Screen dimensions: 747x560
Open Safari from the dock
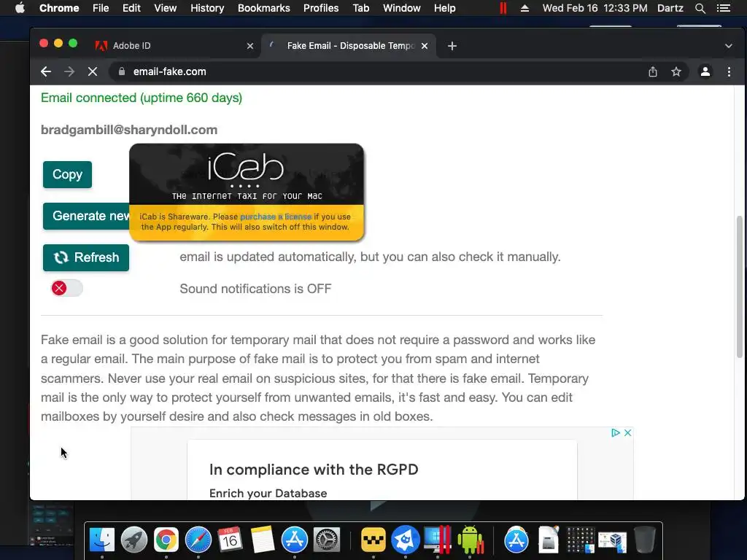(198, 540)
